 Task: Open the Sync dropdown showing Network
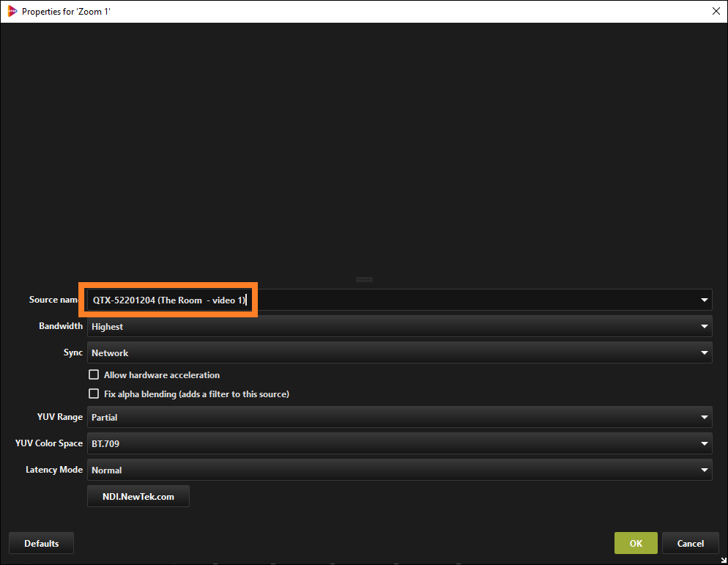(399, 352)
